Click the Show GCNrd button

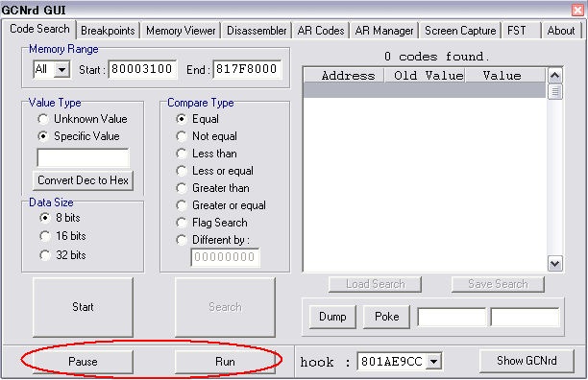(x=527, y=361)
